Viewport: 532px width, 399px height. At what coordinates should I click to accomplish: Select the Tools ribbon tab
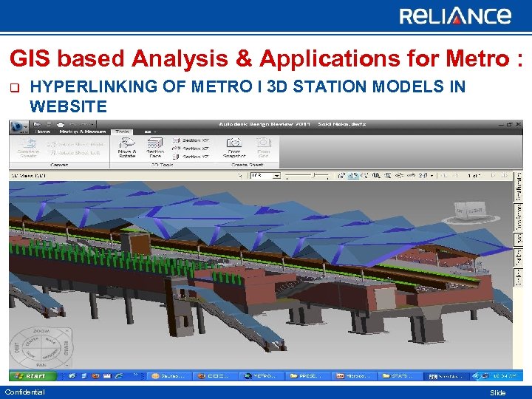[122, 132]
